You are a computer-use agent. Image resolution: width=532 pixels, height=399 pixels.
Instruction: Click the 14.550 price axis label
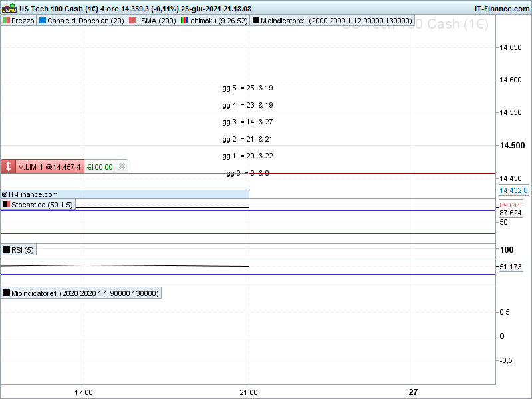(x=511, y=112)
